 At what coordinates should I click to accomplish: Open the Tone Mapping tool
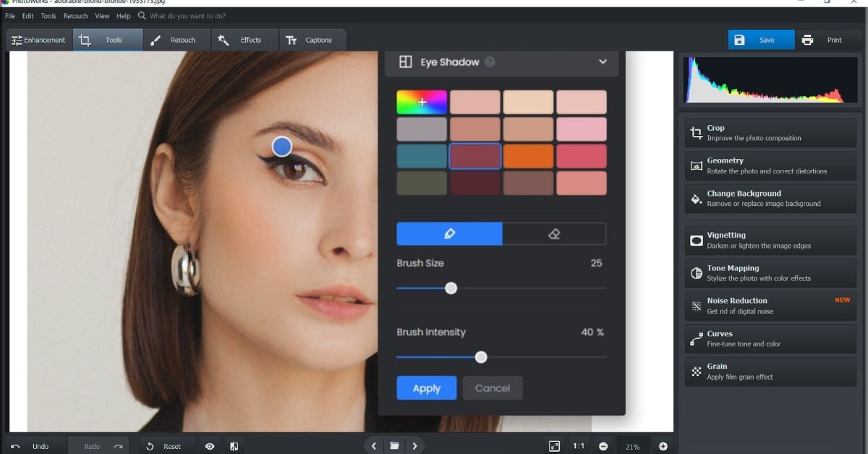click(x=770, y=273)
